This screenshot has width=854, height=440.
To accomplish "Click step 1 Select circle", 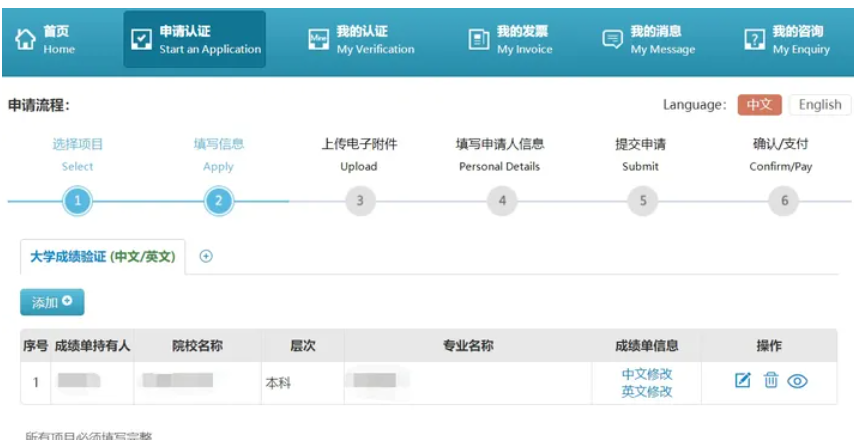I will (77, 202).
